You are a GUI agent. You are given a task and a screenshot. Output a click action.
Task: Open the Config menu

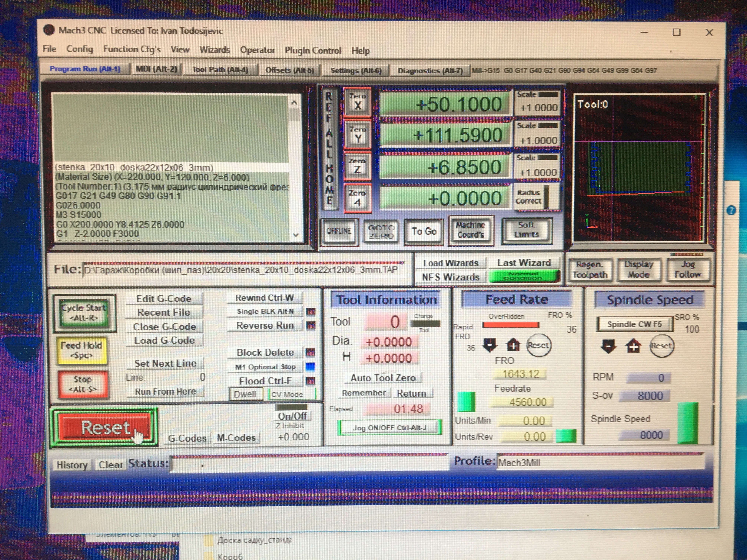pos(79,49)
